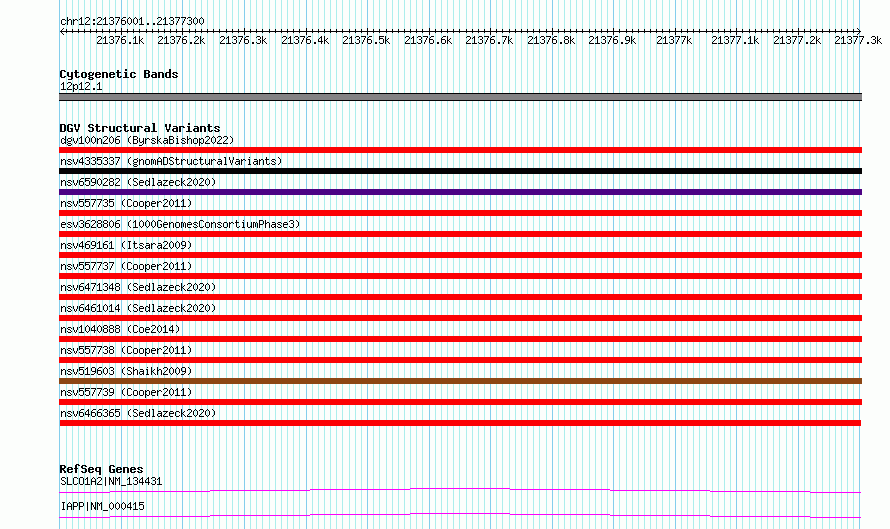
Task: Click the SLCO1A2|NM_134431 gene label
Action: click(111, 481)
